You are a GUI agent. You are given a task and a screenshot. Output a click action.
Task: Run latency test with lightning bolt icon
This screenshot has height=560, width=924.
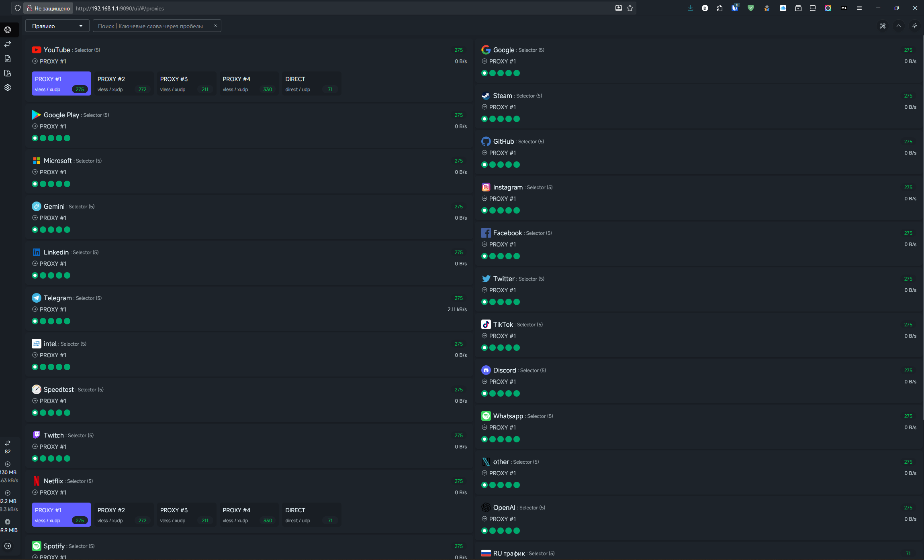click(x=915, y=26)
